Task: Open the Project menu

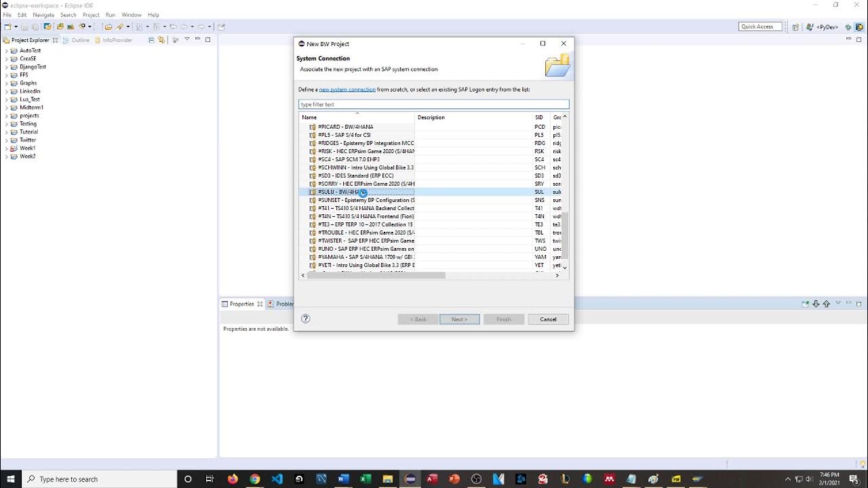Action: point(91,15)
